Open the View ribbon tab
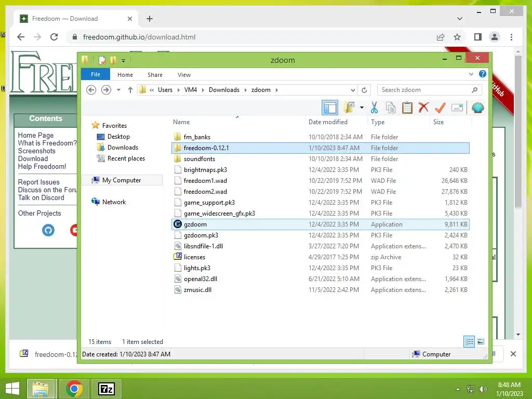The image size is (532, 399). pos(184,75)
